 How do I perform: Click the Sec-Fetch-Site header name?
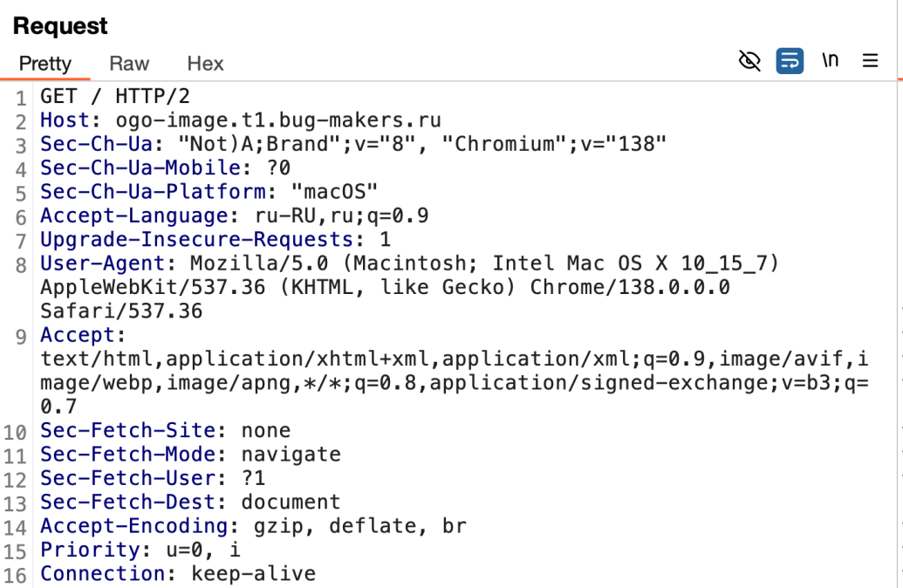pos(127,430)
